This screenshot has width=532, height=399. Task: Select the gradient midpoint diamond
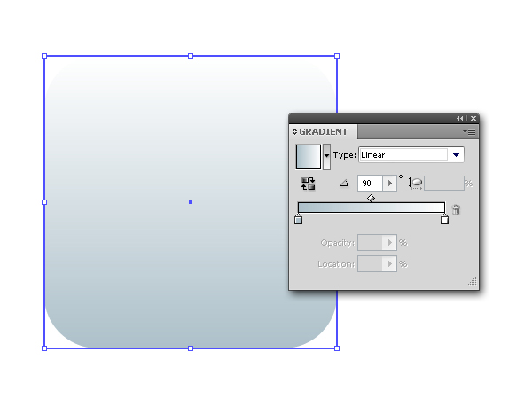(372, 198)
